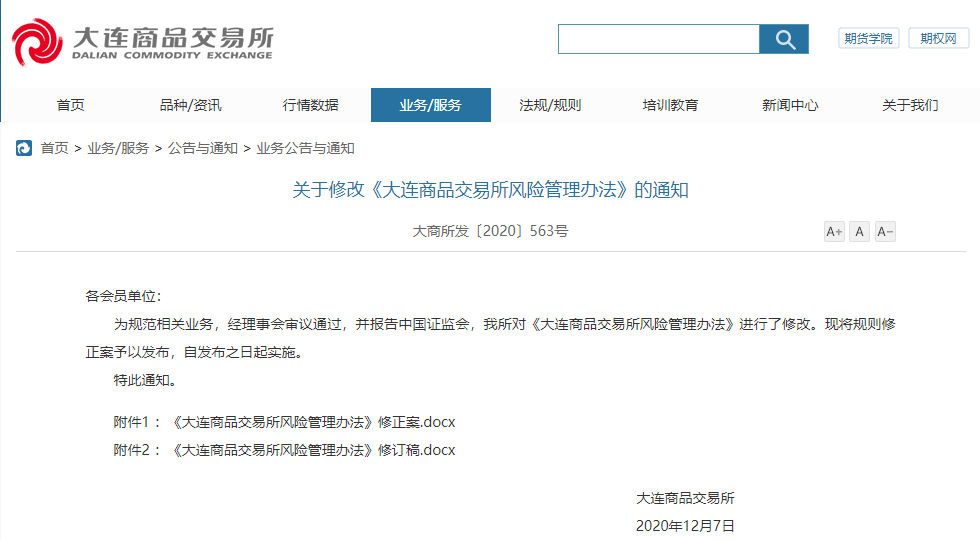Click the Dalian Commodity Exchange logo
Screen dimensions: 980x540
coord(142,42)
